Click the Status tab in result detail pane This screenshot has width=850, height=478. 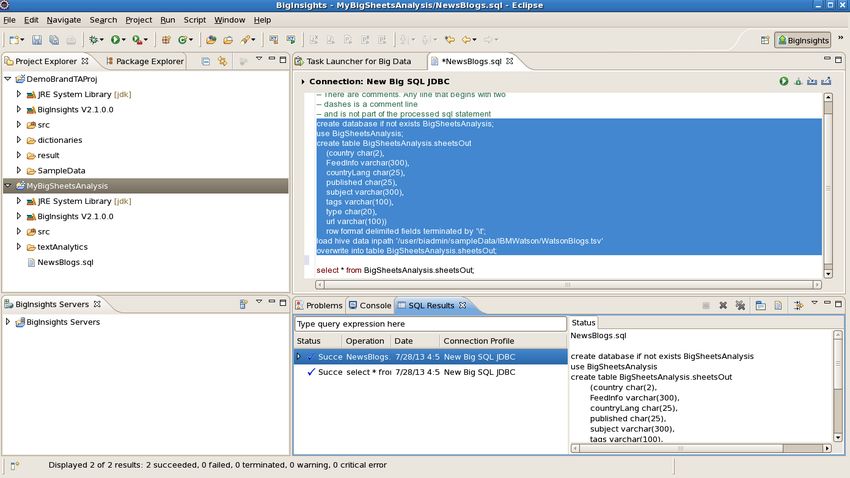point(583,323)
